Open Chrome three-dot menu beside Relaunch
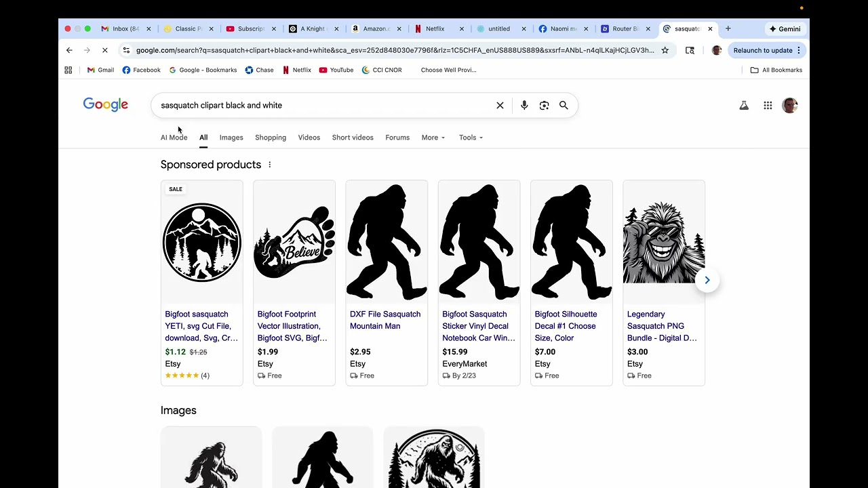The width and height of the screenshot is (868, 488). pos(799,50)
